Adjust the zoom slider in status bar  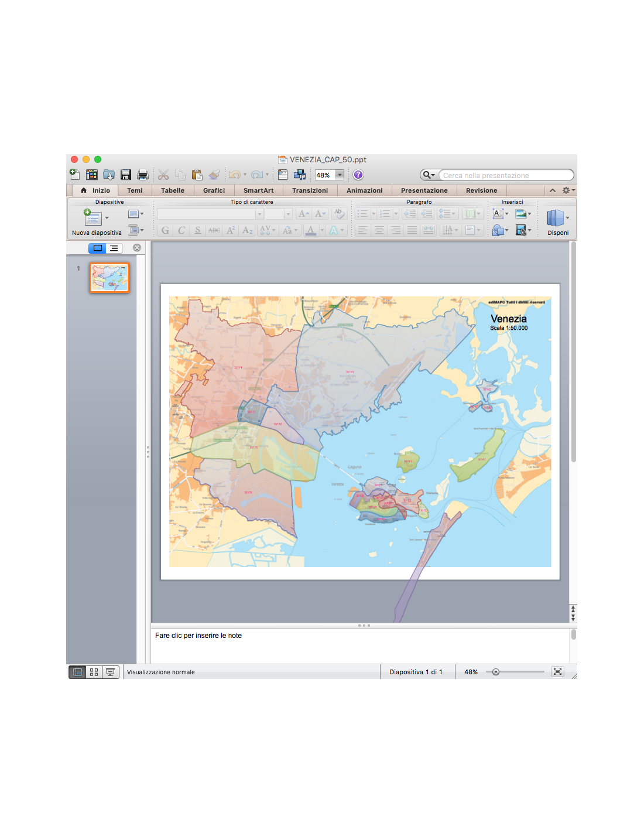click(496, 672)
